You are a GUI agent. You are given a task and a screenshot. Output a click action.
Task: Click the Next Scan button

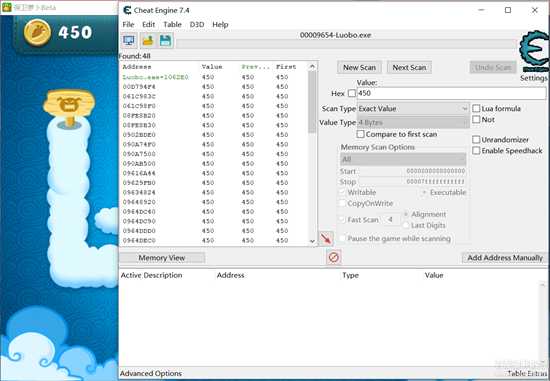pos(409,67)
